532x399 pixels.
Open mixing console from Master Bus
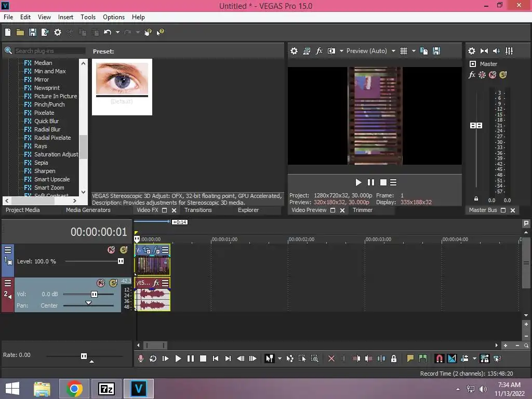click(x=509, y=51)
